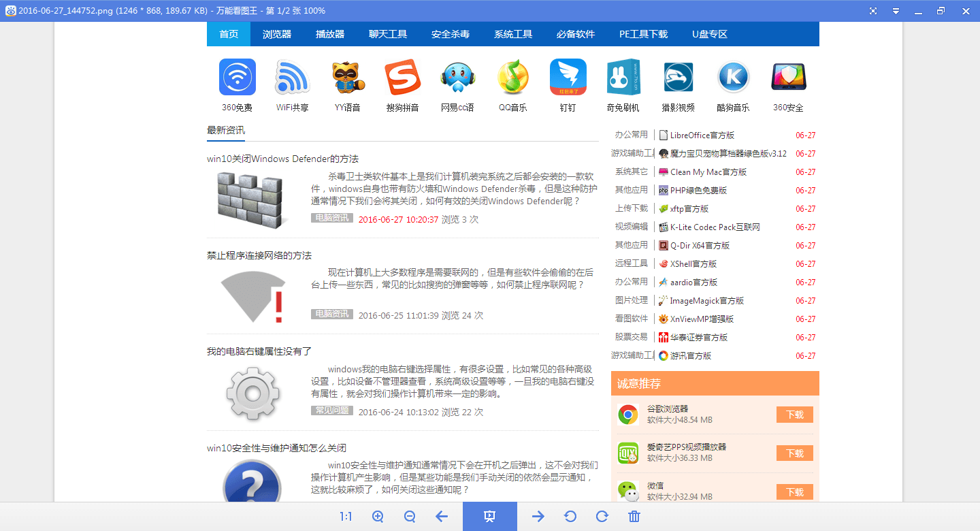Image resolution: width=980 pixels, height=531 pixels.
Task: Delete the image with trash icon
Action: [634, 517]
